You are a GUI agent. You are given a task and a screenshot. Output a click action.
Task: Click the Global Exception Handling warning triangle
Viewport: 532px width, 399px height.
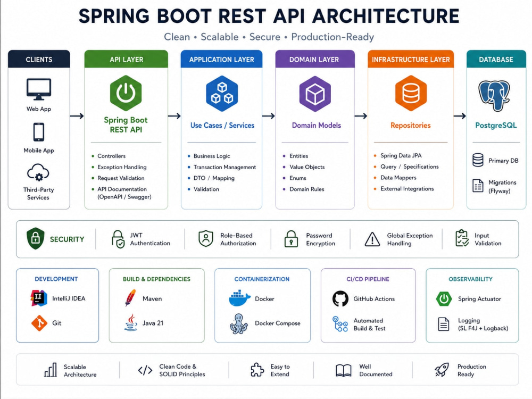click(x=372, y=239)
